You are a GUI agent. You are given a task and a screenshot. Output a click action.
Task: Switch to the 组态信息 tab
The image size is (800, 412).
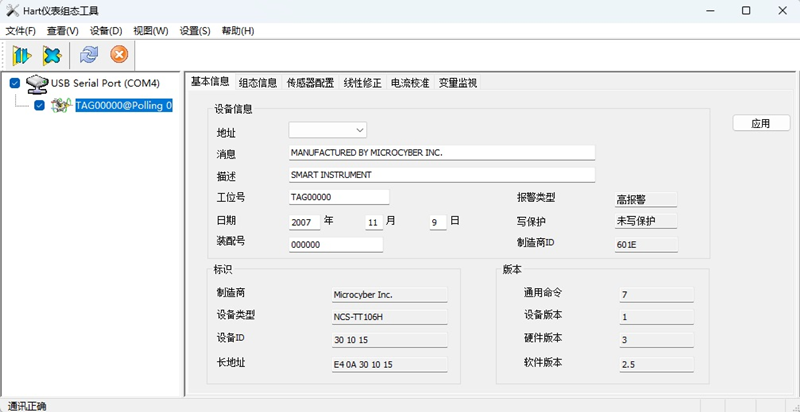[x=258, y=83]
